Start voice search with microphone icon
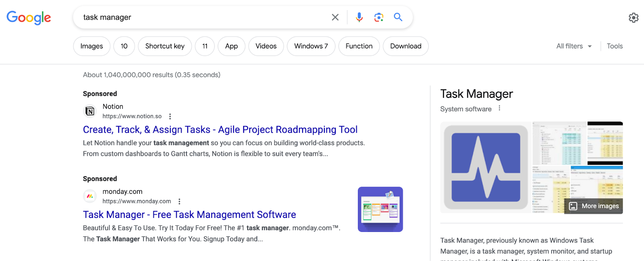The width and height of the screenshot is (644, 261). 359,17
